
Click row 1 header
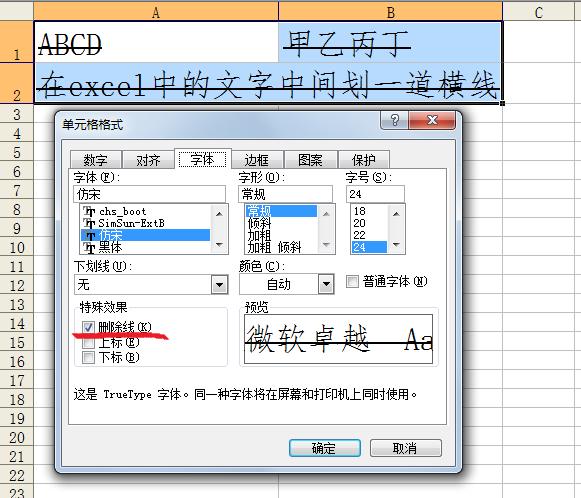(17, 42)
